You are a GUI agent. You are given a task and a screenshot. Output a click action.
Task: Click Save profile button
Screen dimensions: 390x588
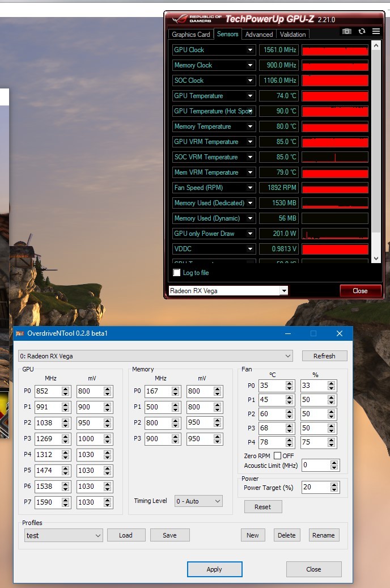(x=169, y=535)
